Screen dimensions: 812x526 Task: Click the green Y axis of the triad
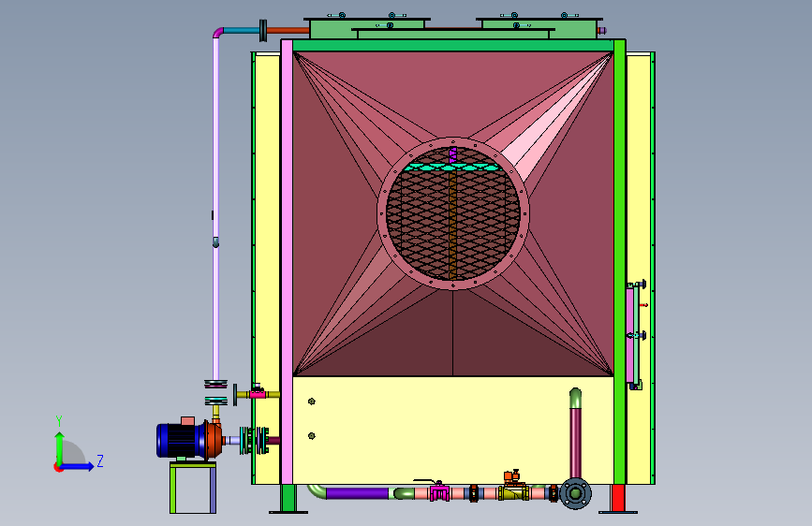point(60,447)
